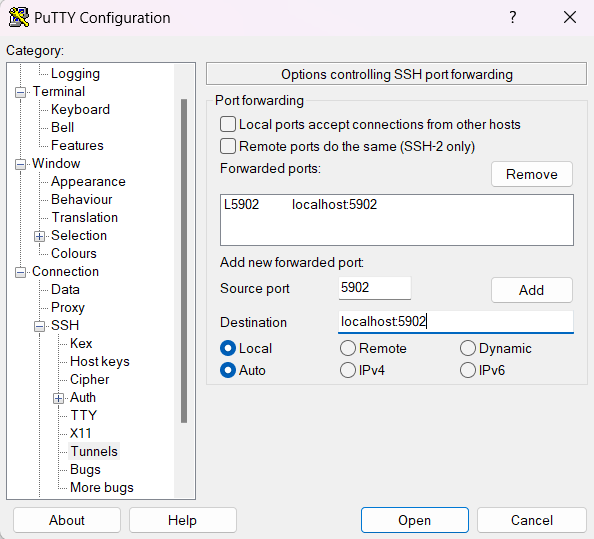Select the Kex category
This screenshot has width=594, height=539.
pyautogui.click(x=81, y=343)
